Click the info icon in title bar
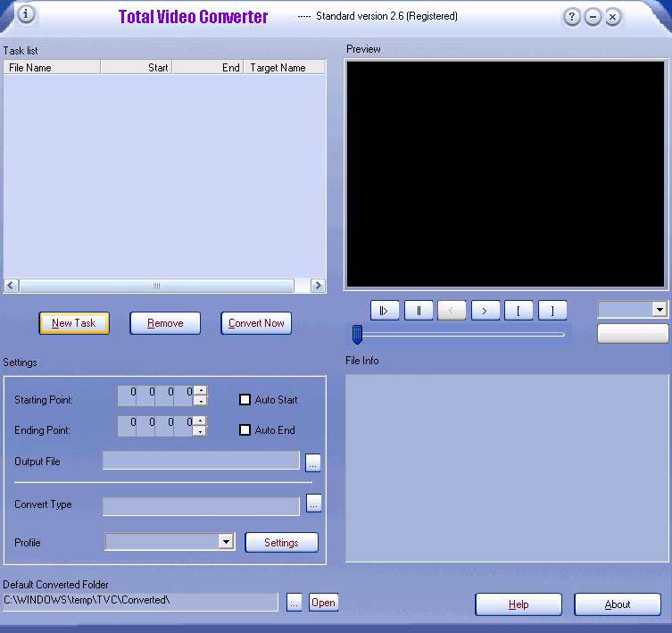The width and height of the screenshot is (672, 633). coord(26,14)
